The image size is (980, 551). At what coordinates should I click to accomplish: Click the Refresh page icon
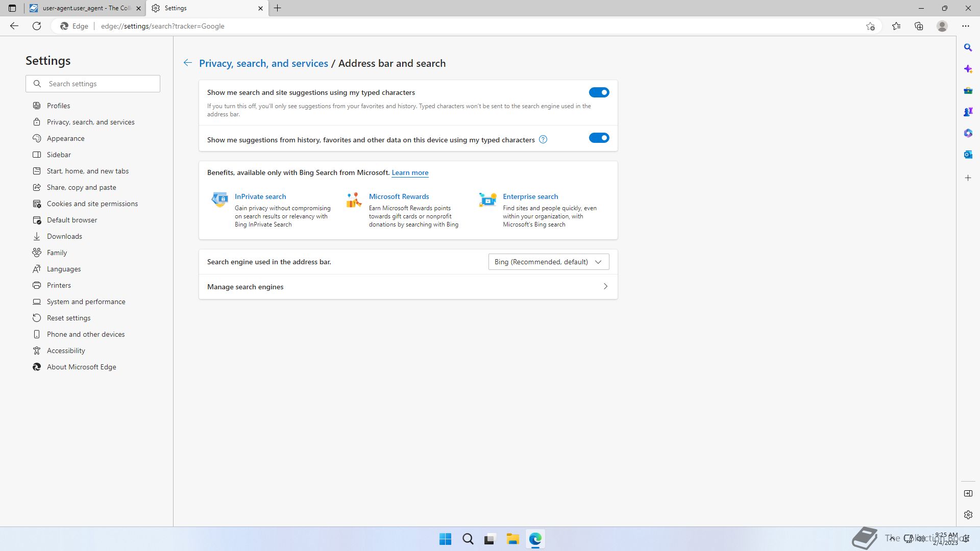pyautogui.click(x=37, y=26)
